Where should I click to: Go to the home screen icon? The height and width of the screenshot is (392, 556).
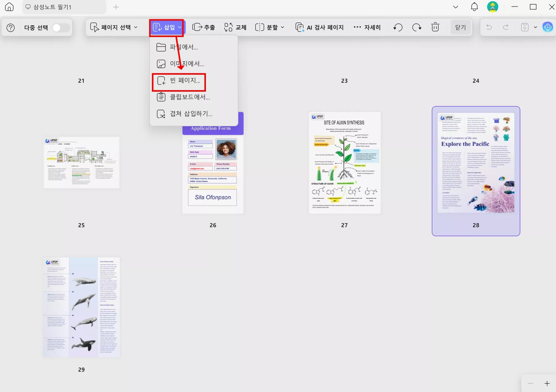point(9,7)
